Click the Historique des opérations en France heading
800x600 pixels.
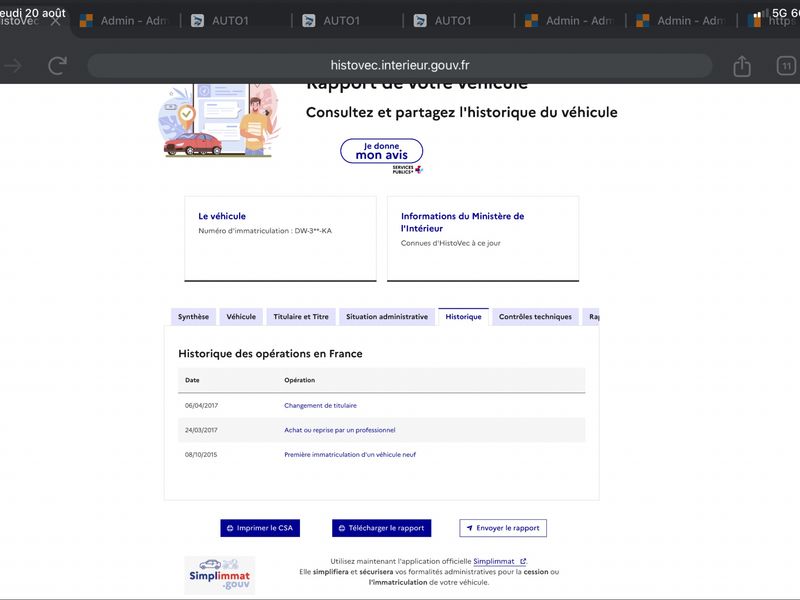point(270,354)
